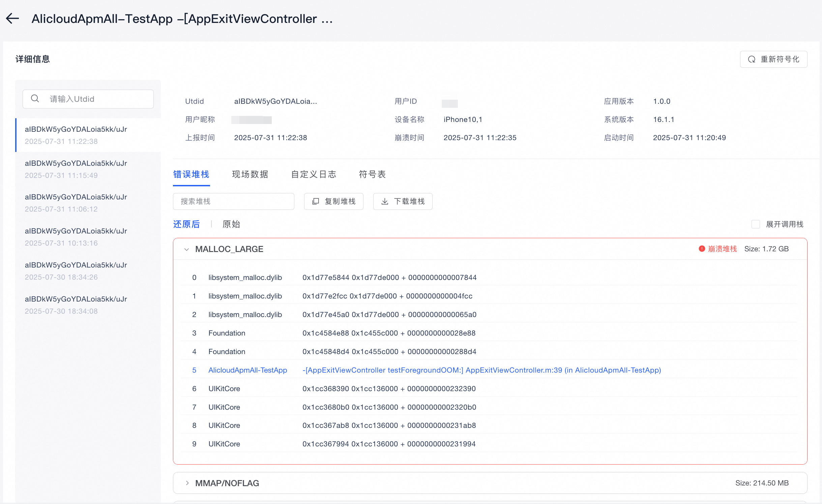Collapse the MALLOC_LARGE stack section

186,249
